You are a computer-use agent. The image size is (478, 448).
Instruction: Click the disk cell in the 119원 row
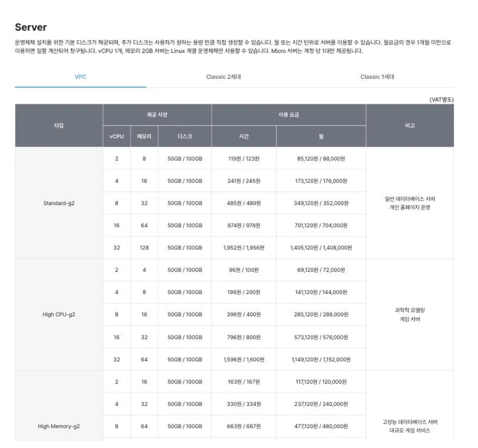pyautogui.click(x=185, y=159)
